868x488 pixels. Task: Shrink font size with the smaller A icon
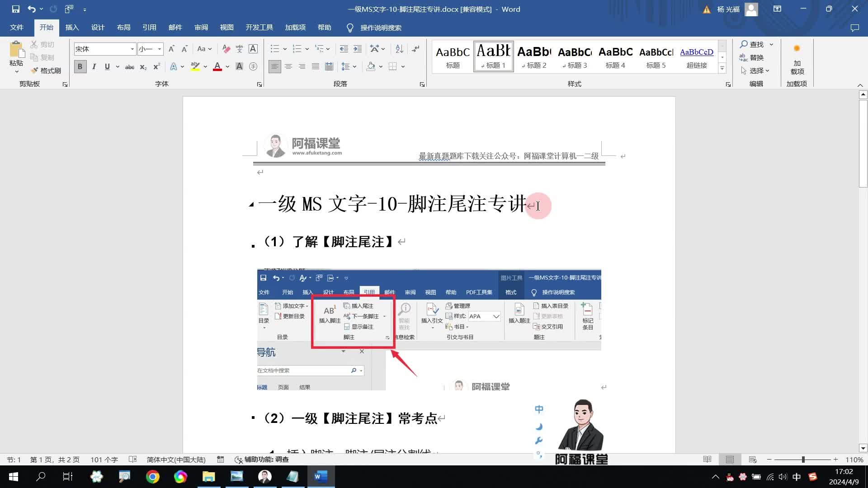click(x=184, y=49)
